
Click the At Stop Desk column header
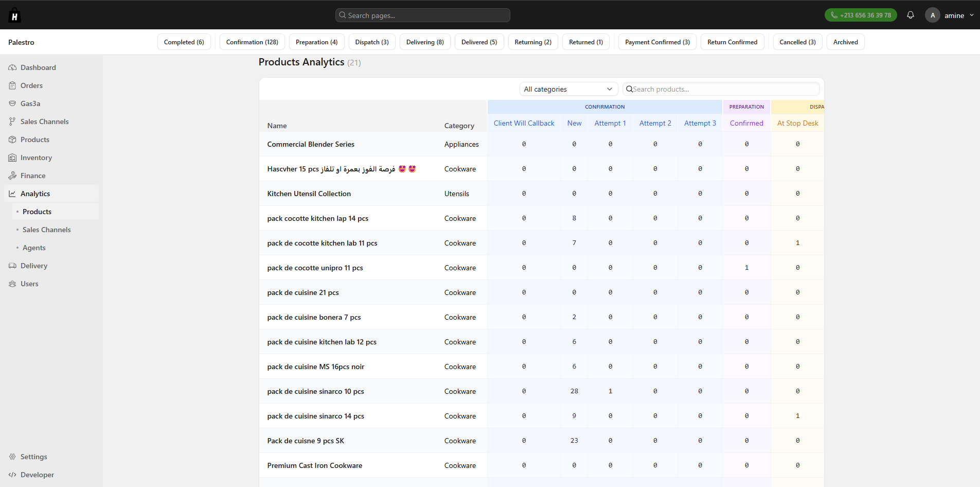click(x=798, y=123)
